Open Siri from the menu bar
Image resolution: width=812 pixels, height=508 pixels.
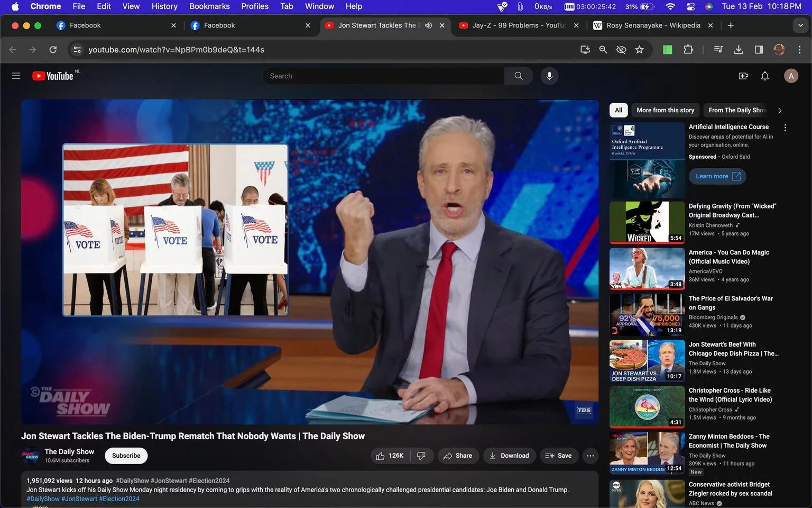pos(709,6)
